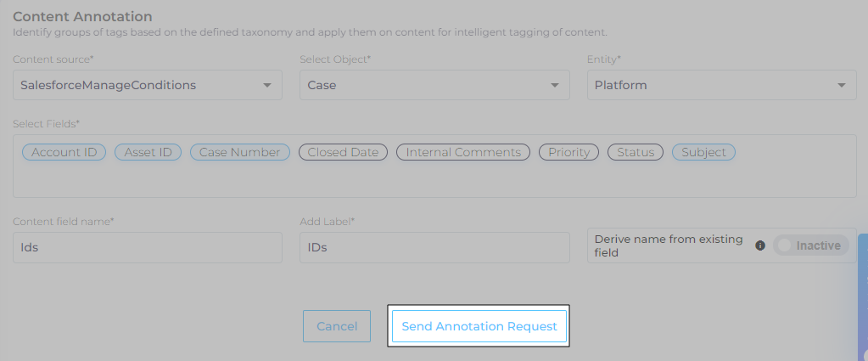Expand the Select Object dropdown showing Case
Viewport: 868px width, 361px height.
(x=434, y=85)
